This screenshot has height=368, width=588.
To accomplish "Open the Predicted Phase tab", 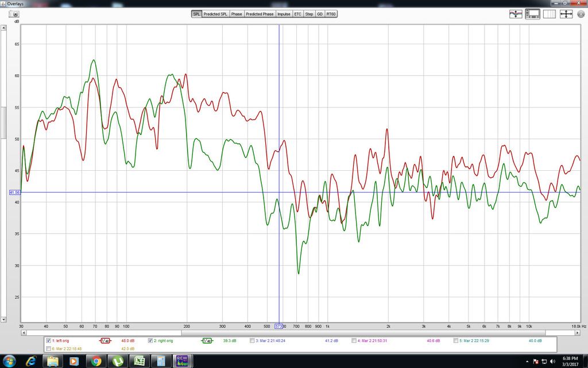I will (x=260, y=14).
